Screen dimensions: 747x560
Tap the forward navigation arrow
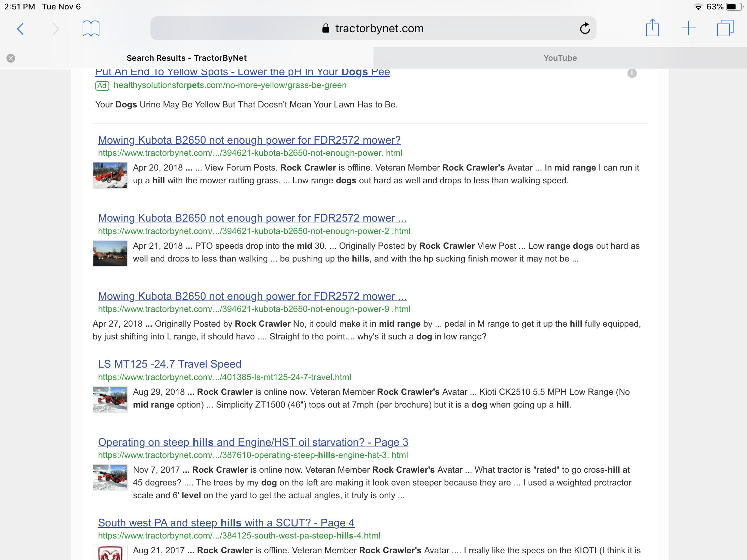[56, 29]
